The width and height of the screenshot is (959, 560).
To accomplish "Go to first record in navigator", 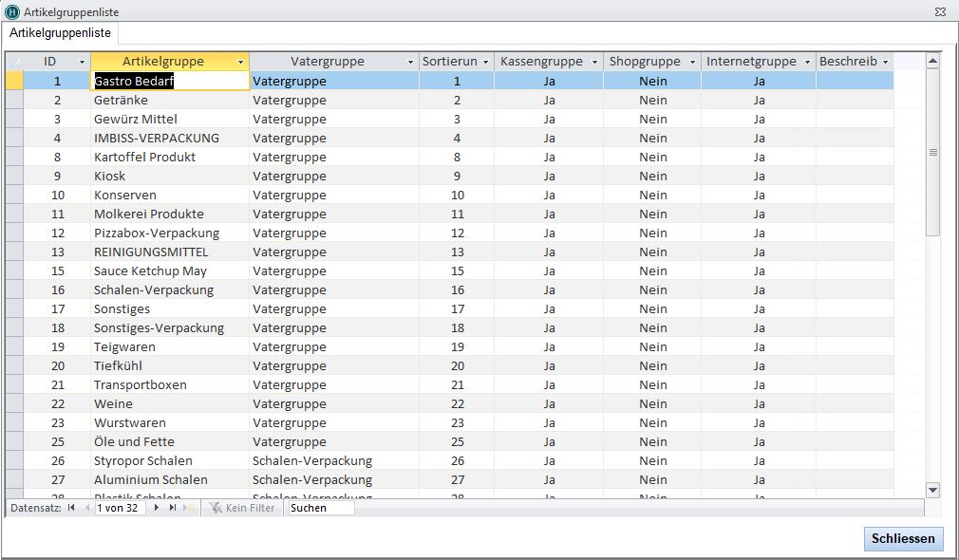I will 71,508.
